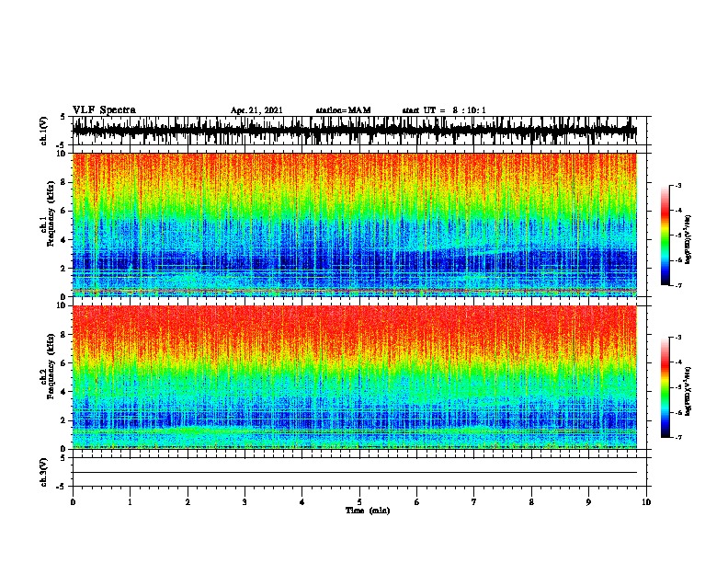
Task: Click the time axis tick label 3
Action: tap(245, 502)
